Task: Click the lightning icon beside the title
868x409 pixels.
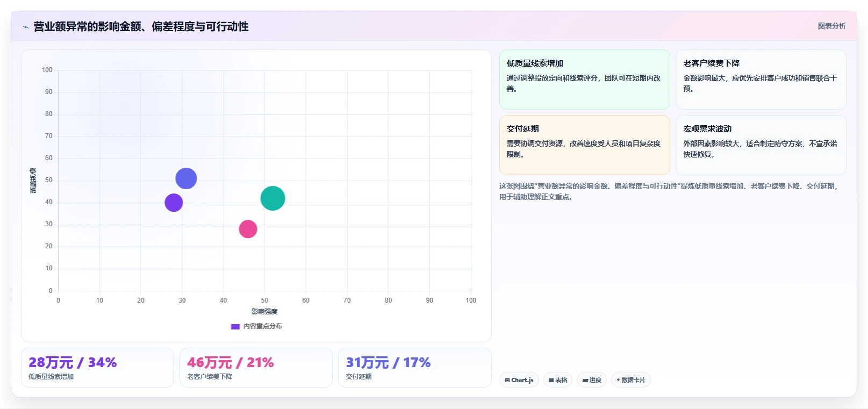Action: (25, 27)
